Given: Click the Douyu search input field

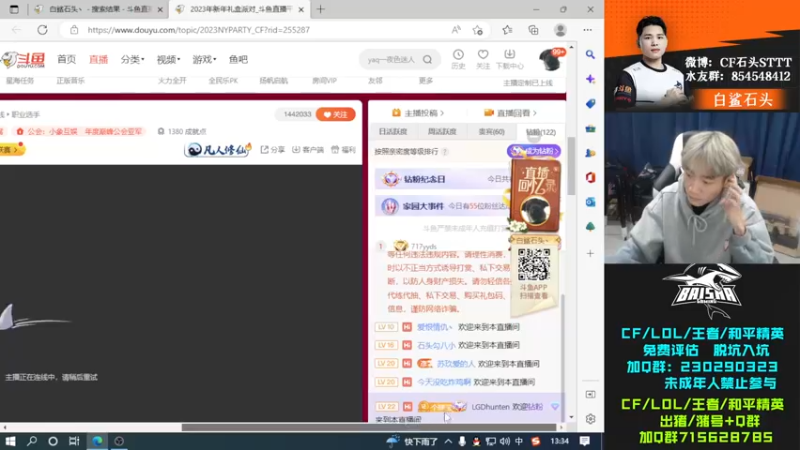Looking at the screenshot, I should click(x=391, y=60).
